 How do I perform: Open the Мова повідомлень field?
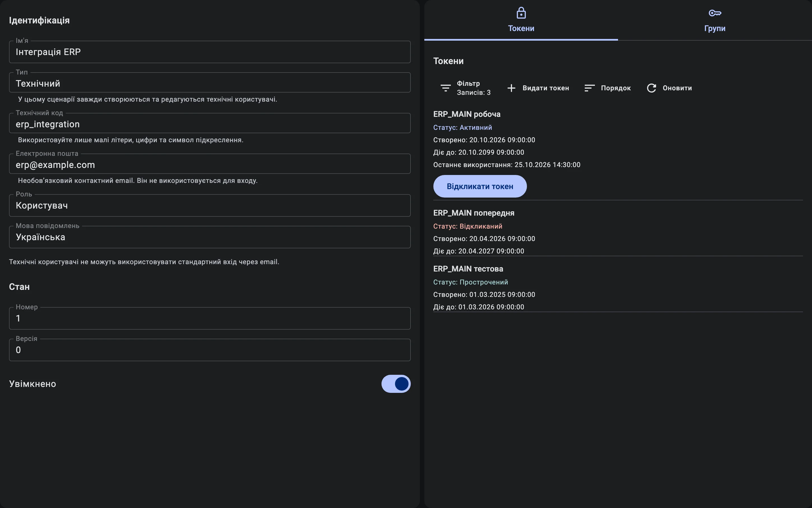210,237
